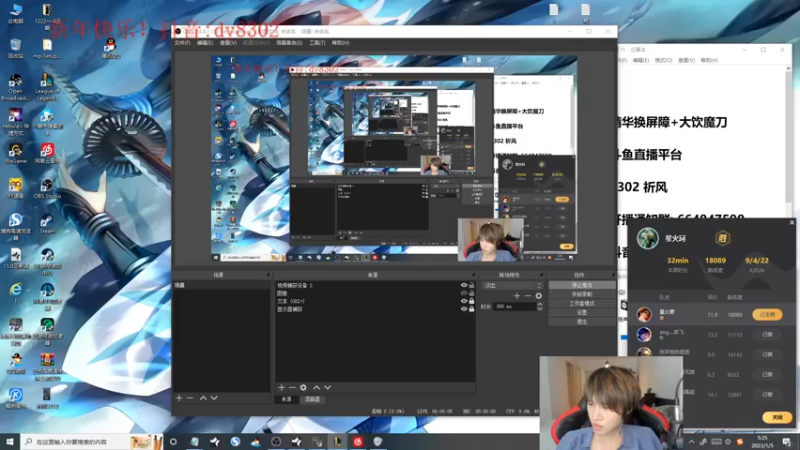Pop out Scenes dock panel icon
This screenshot has height=450, width=800.
268,275
